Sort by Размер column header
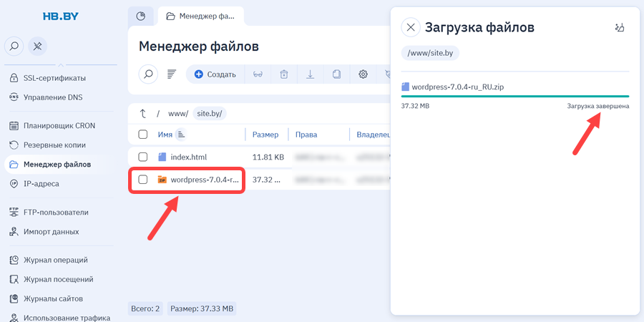Image resolution: width=644 pixels, height=322 pixels. click(265, 135)
